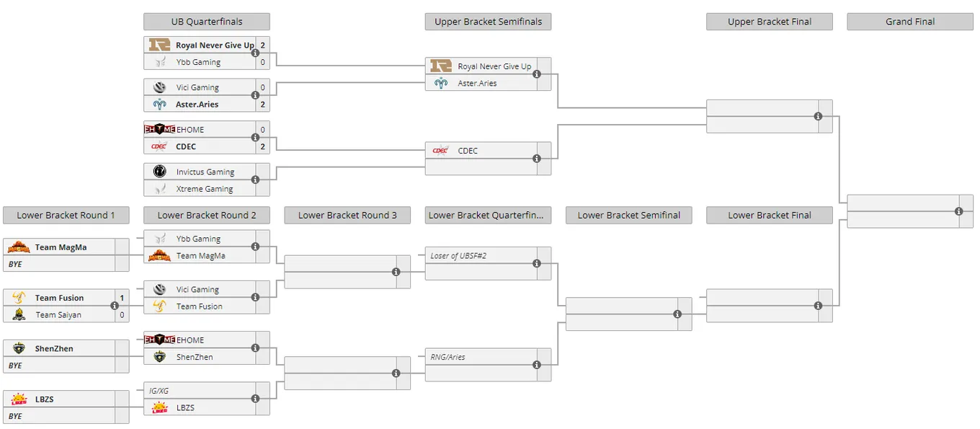This screenshot has width=980, height=429.
Task: Open info icon for Grand Final match
Action: [958, 211]
